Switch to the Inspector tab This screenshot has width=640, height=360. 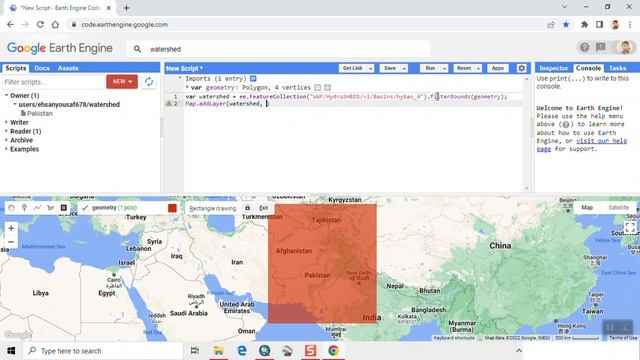pos(553,68)
